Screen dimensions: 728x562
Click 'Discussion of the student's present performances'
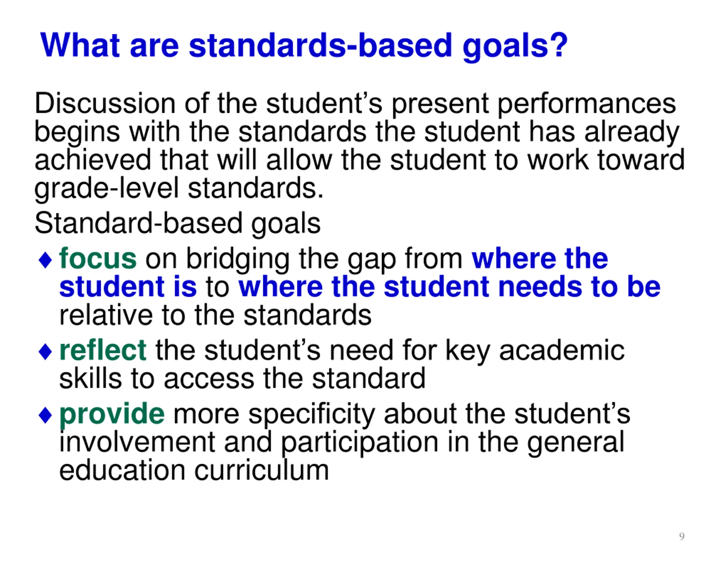point(355,105)
